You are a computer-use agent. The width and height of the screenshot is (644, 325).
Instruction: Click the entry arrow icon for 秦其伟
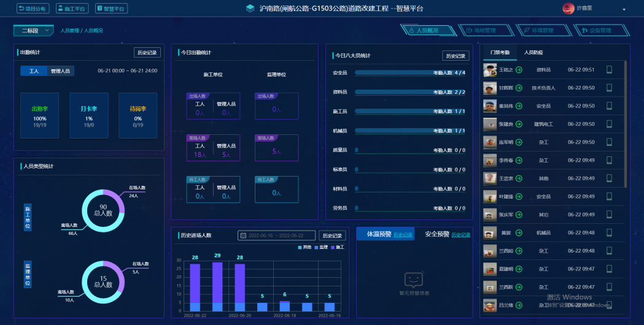pos(519,106)
